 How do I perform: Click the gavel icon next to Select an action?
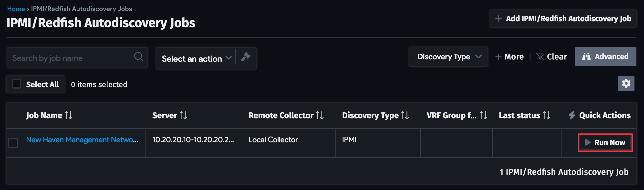coord(246,57)
